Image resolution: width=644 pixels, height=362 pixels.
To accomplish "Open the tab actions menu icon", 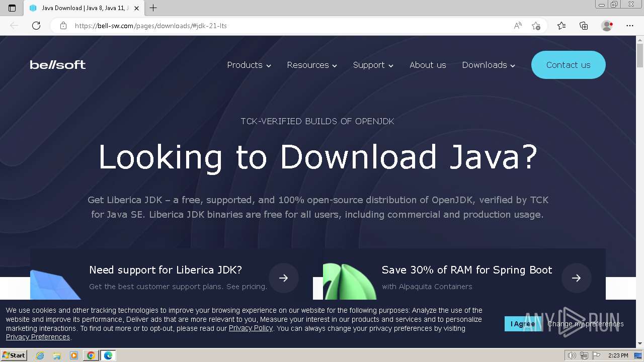I will tap(12, 8).
